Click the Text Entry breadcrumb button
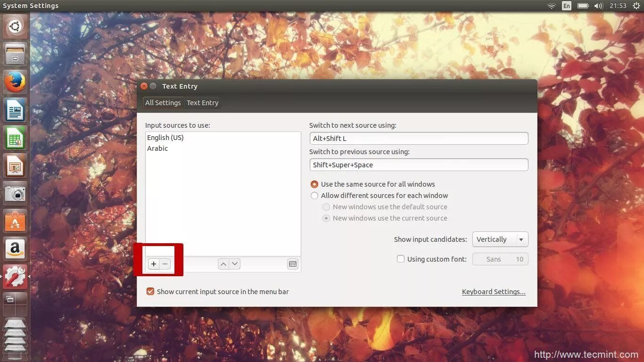This screenshot has height=362, width=644. (203, 103)
